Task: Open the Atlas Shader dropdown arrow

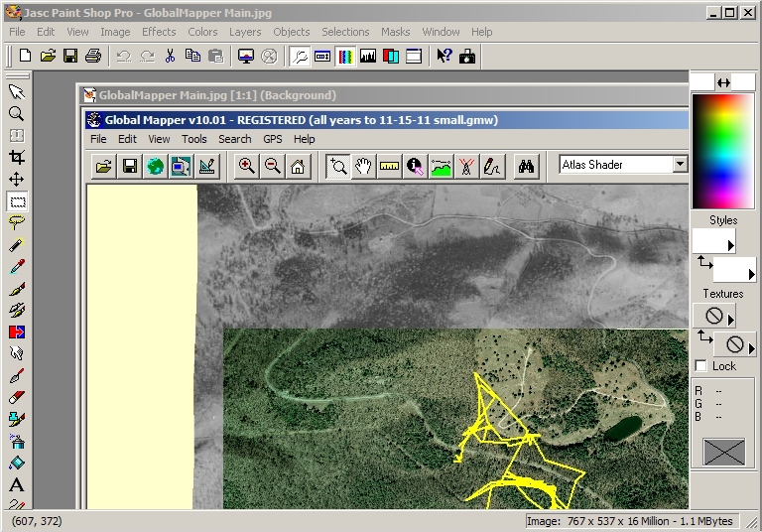Action: [681, 165]
